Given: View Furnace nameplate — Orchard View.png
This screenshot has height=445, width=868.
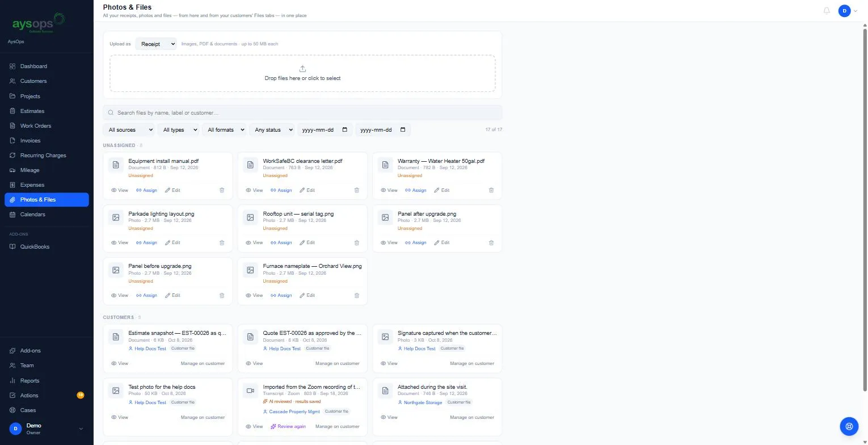Looking at the screenshot, I should click(254, 296).
